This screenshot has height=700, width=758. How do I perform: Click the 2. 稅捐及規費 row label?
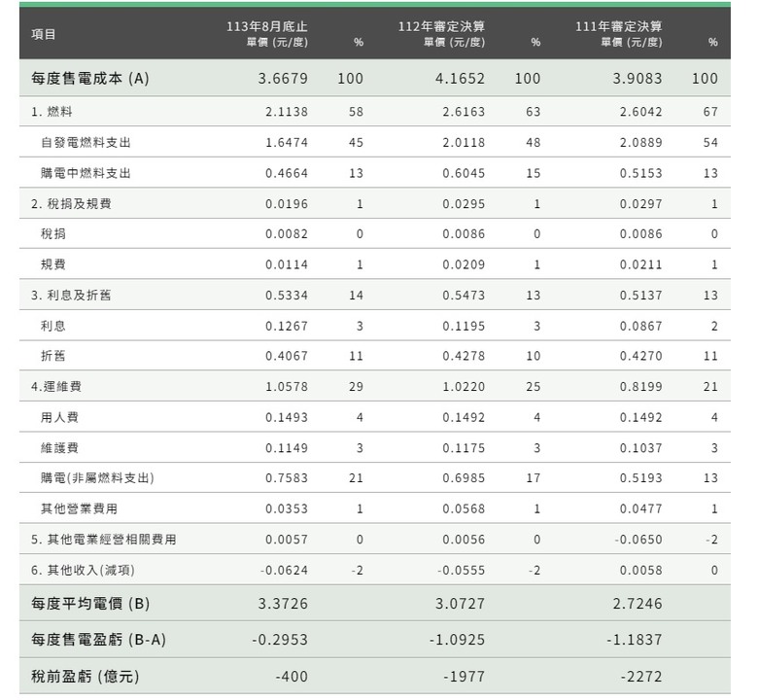pos(71,204)
